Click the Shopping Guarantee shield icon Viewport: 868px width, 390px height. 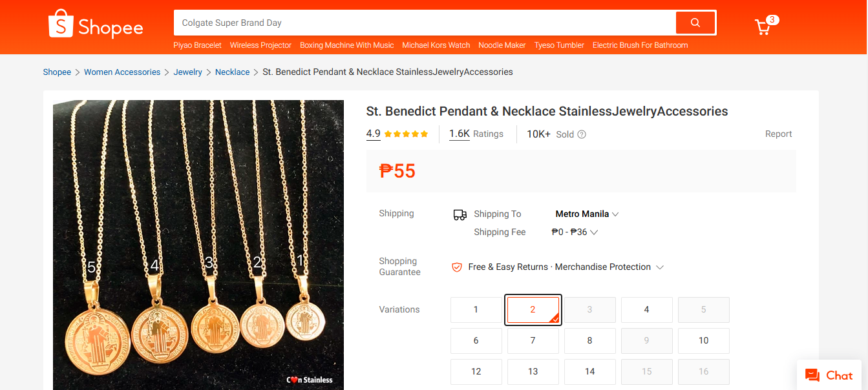457,267
